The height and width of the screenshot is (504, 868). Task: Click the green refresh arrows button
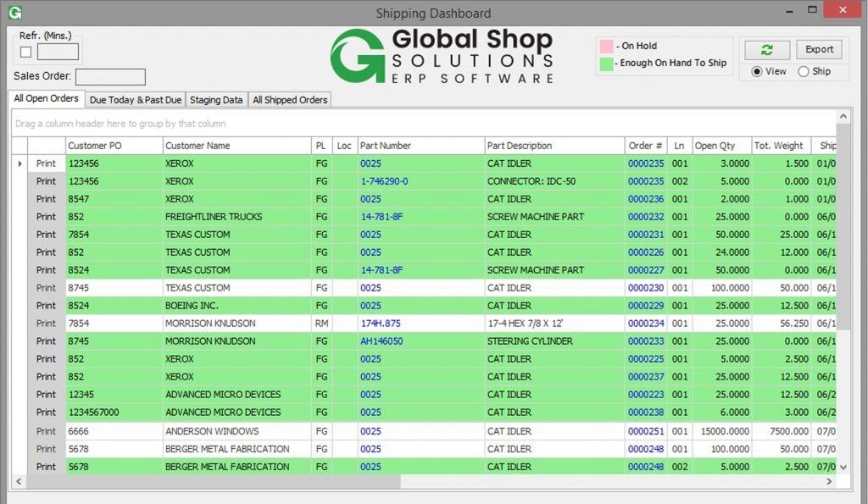(766, 50)
